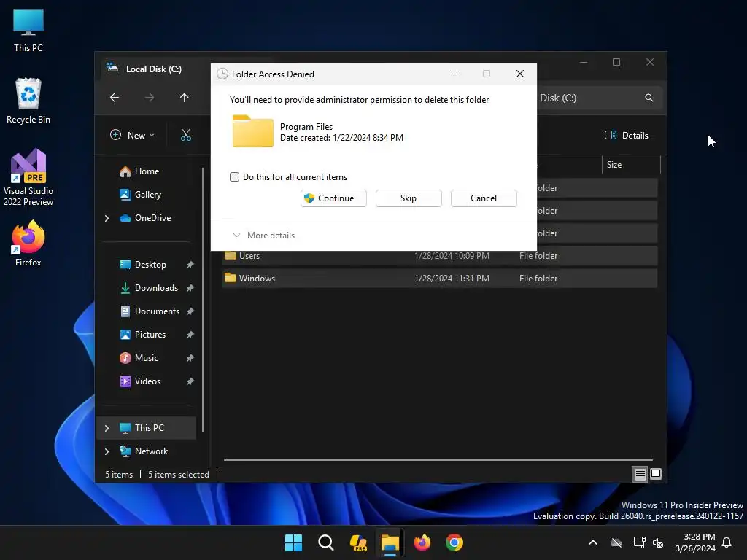Image resolution: width=747 pixels, height=560 pixels.
Task: Open the Windows Start menu
Action: 293,542
